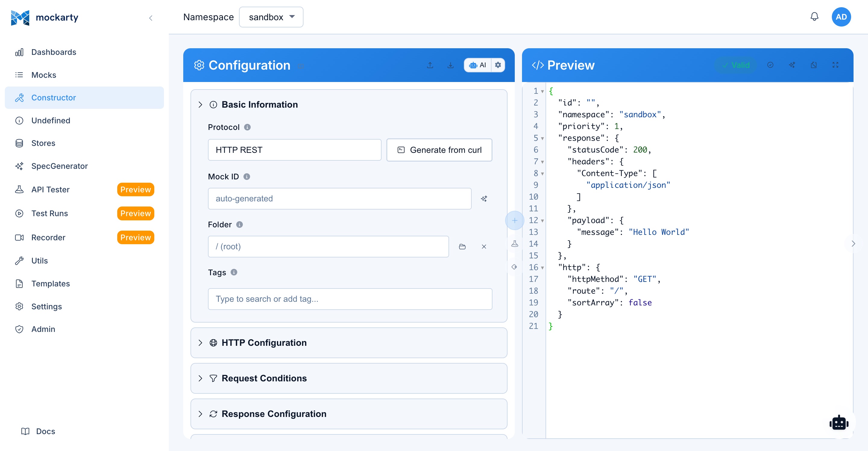Collapse the sidebar with the chevron
Image resolution: width=868 pixels, height=451 pixels.
click(x=151, y=18)
